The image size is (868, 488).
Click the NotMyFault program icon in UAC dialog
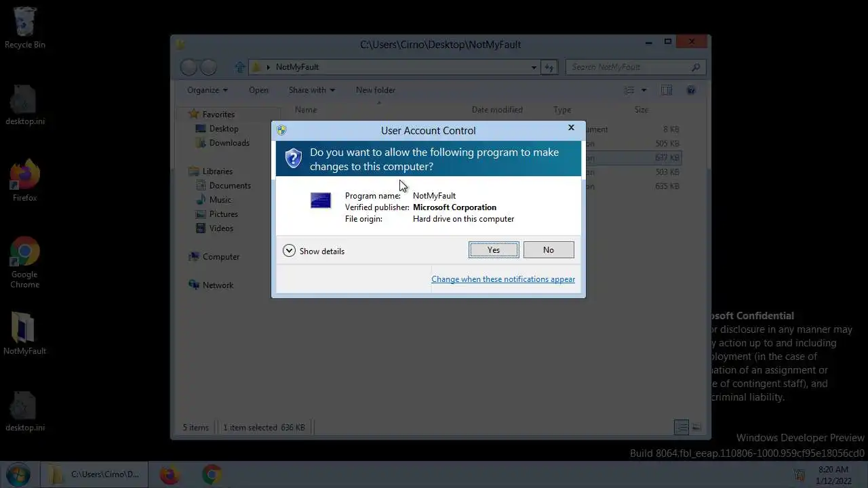[x=321, y=200]
